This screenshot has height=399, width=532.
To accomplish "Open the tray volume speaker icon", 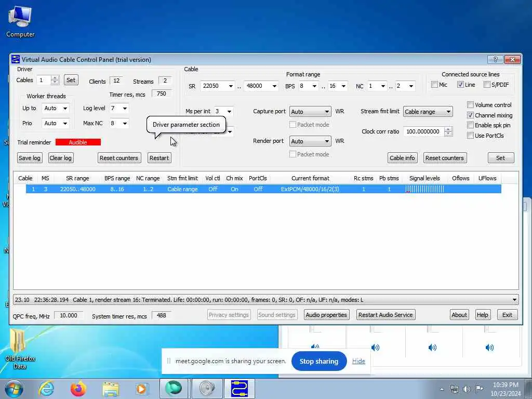I will click(467, 389).
